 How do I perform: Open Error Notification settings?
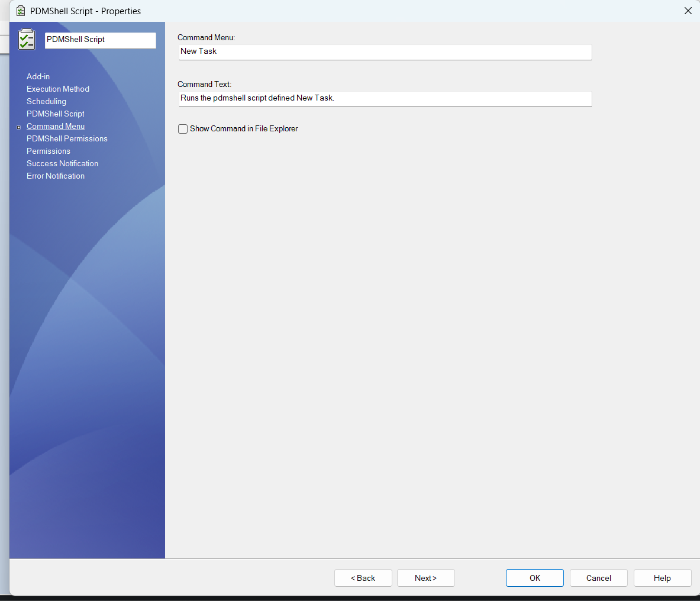[56, 176]
